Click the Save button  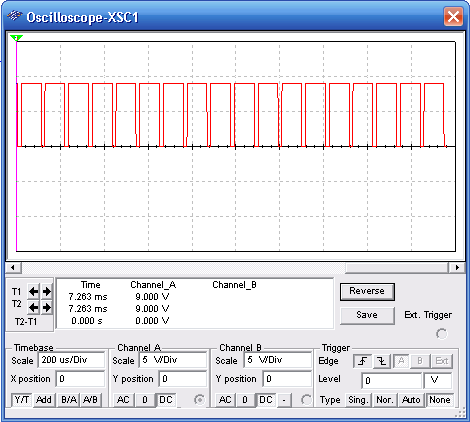coord(367,315)
